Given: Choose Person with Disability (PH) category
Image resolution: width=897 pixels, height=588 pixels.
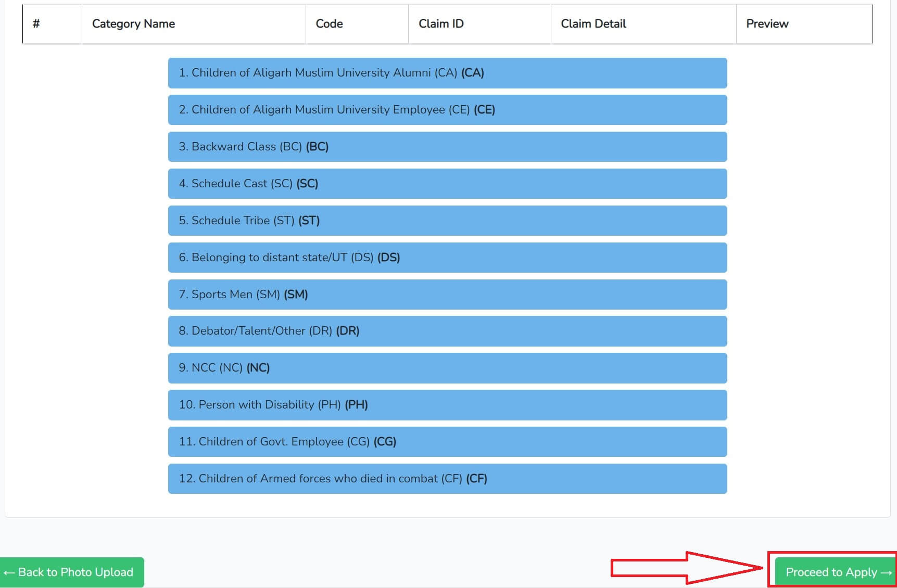Looking at the screenshot, I should tap(447, 405).
